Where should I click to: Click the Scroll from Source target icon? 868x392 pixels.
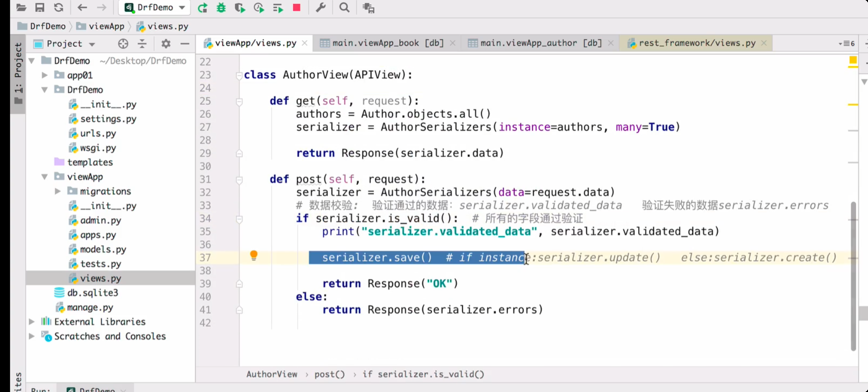click(123, 44)
